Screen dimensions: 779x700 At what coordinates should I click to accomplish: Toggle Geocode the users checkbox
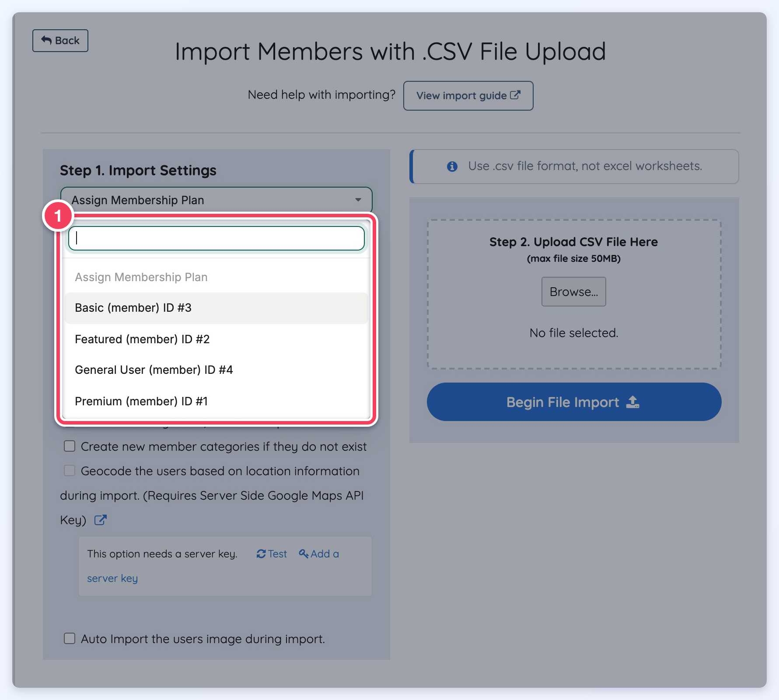pos(70,470)
